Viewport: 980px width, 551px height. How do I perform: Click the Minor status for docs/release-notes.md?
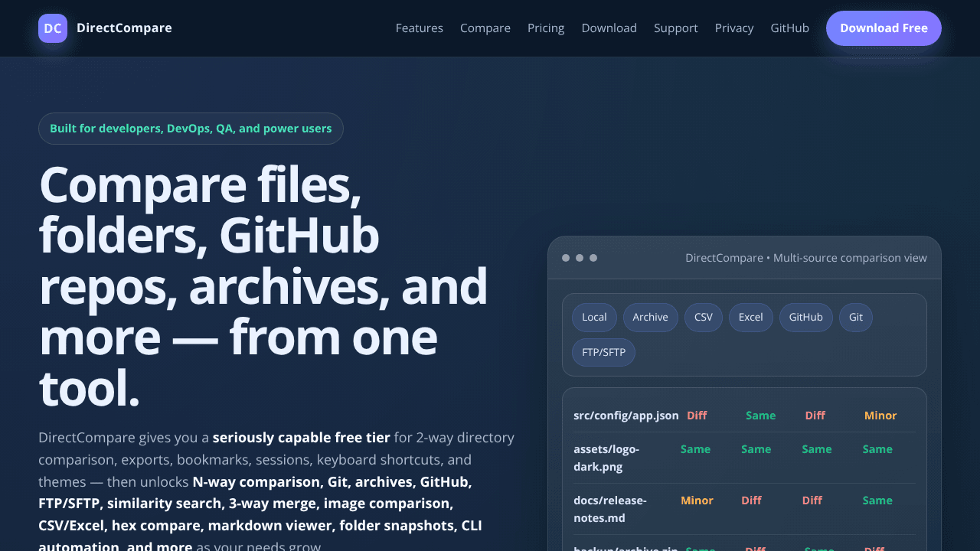point(697,500)
